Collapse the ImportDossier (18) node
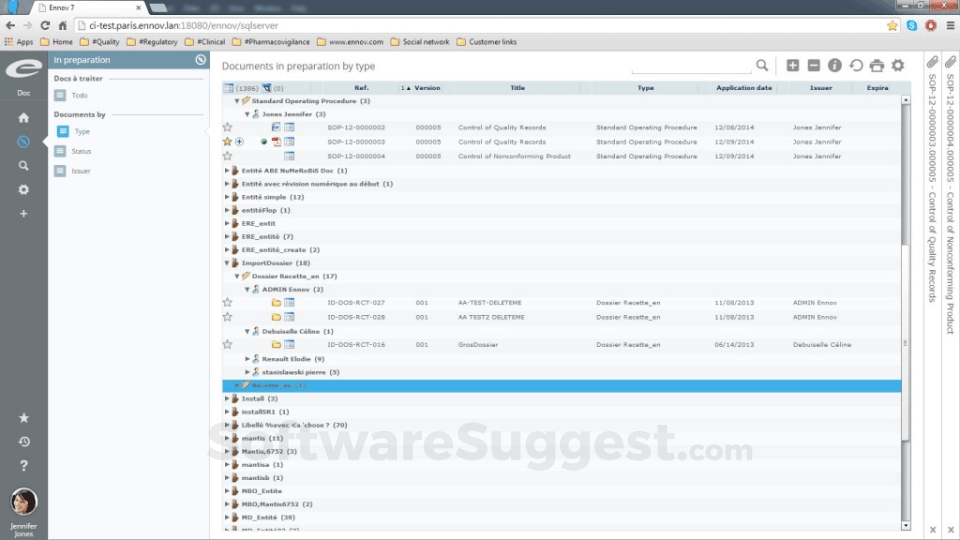Screen dimensions: 960x540 [228, 263]
